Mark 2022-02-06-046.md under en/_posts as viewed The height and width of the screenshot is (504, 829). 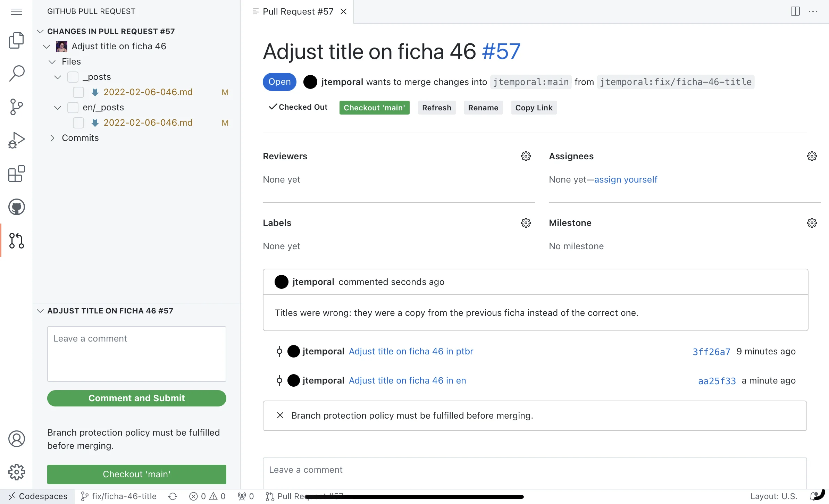click(78, 123)
